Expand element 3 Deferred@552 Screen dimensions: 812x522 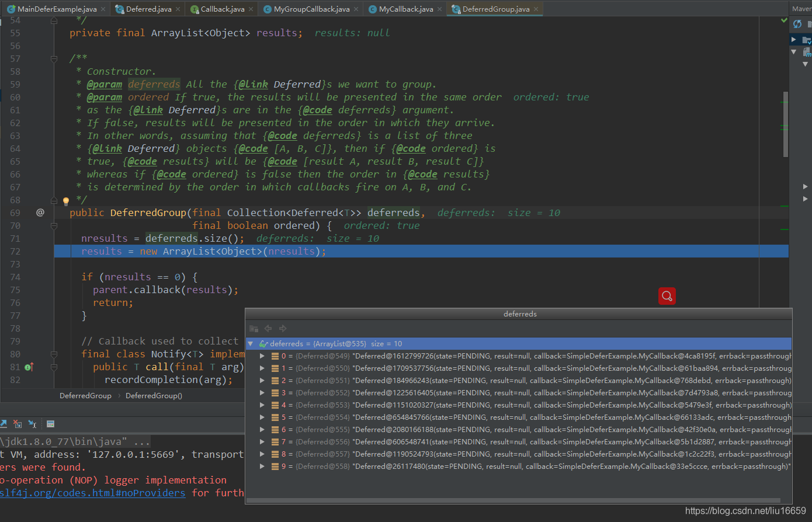coord(262,393)
